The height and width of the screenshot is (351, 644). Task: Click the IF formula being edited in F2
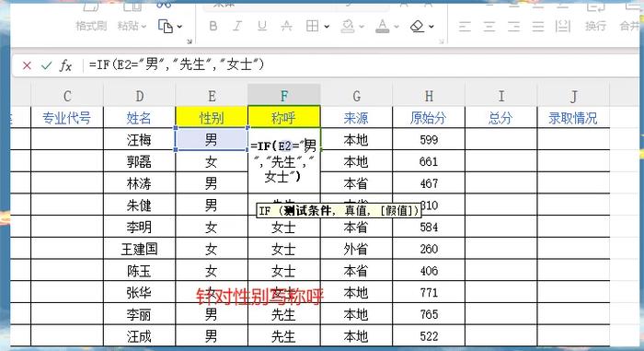click(x=283, y=161)
